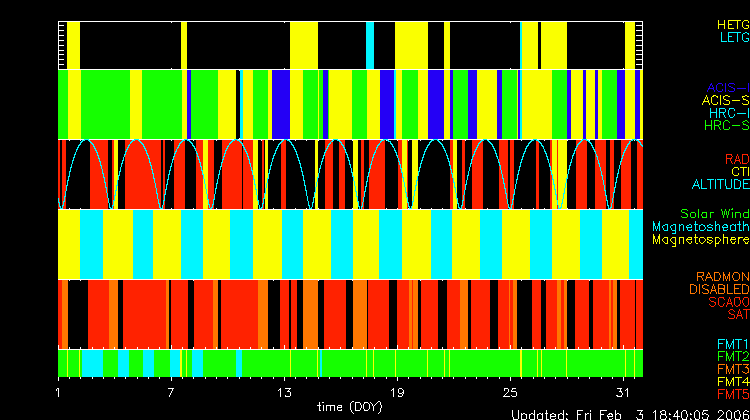Select the Magnetosheath legend label
The height and width of the screenshot is (420, 750).
pyautogui.click(x=700, y=227)
